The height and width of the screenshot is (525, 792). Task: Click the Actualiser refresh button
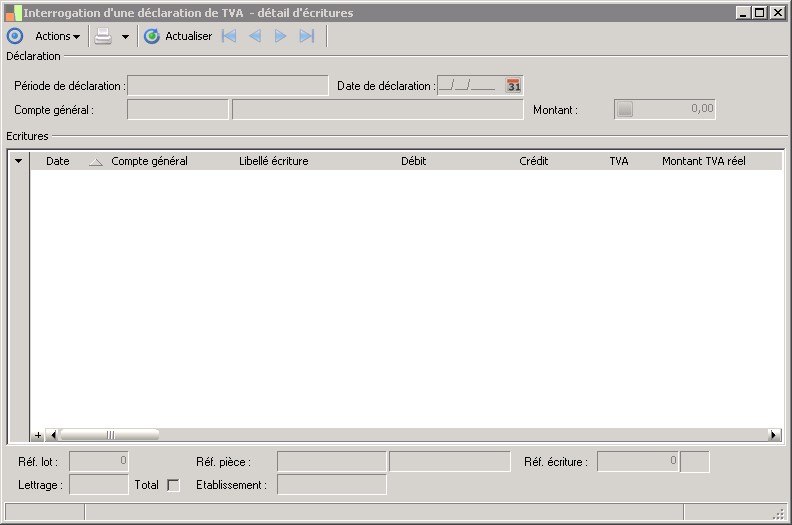tap(178, 36)
